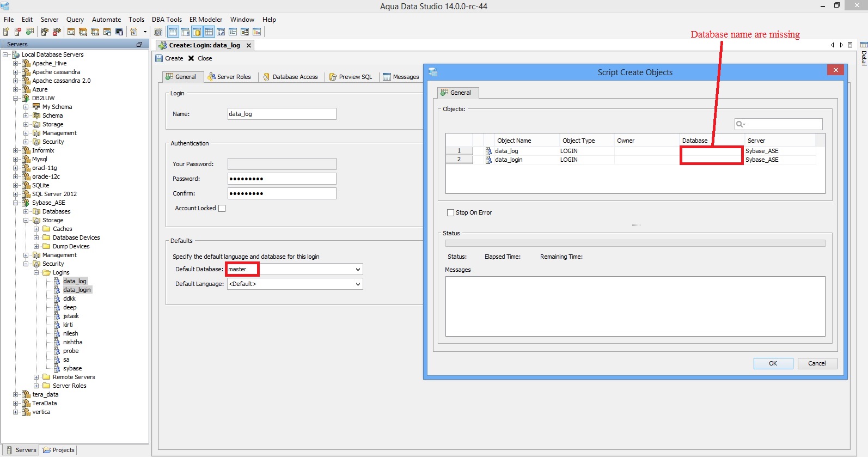The height and width of the screenshot is (457, 868).
Task: Click the Object Type column header
Action: point(587,141)
